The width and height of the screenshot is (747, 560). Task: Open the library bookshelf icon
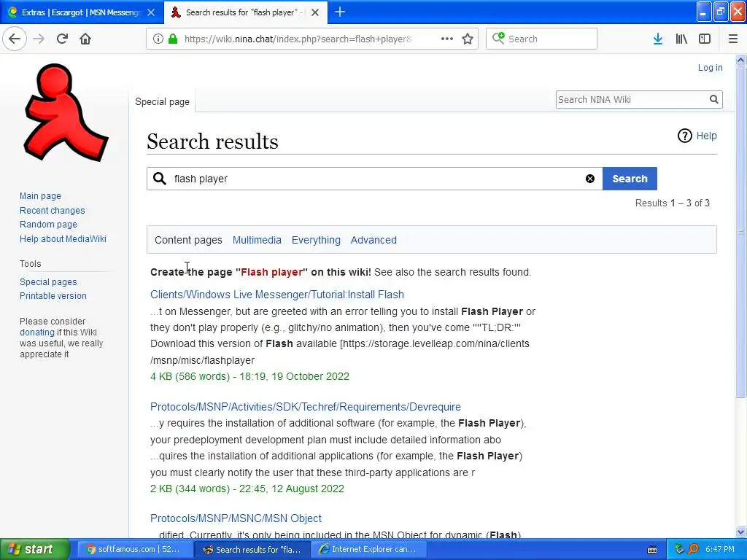(x=681, y=39)
